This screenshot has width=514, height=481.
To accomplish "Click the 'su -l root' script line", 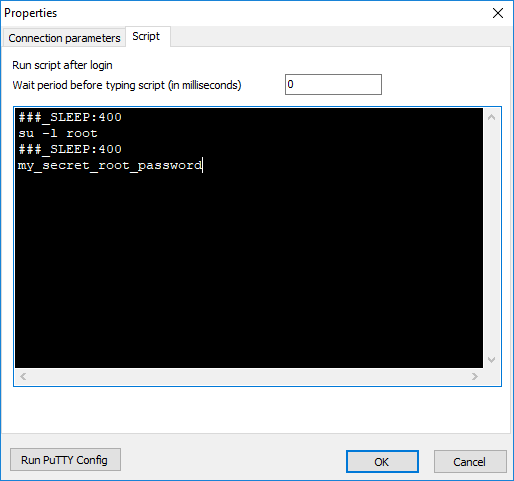I will pos(58,133).
